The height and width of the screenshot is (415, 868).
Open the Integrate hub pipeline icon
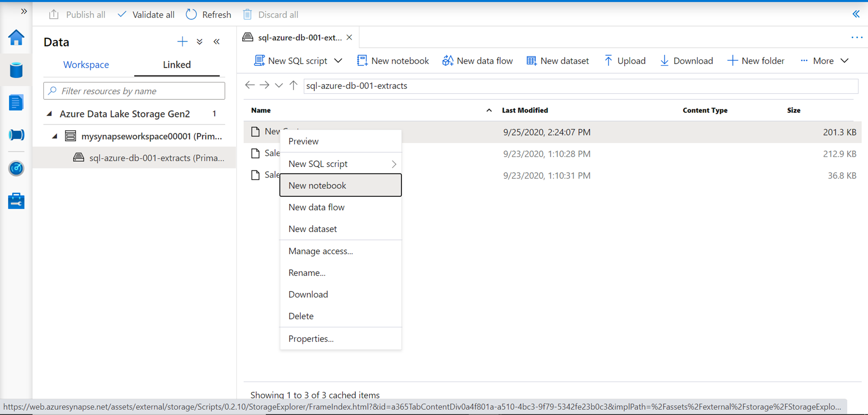coord(16,135)
